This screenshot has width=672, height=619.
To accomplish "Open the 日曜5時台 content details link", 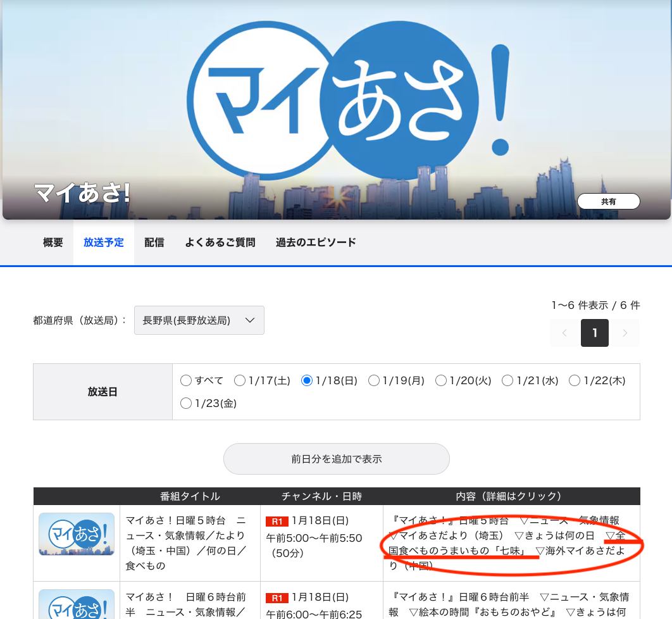I will [511, 543].
